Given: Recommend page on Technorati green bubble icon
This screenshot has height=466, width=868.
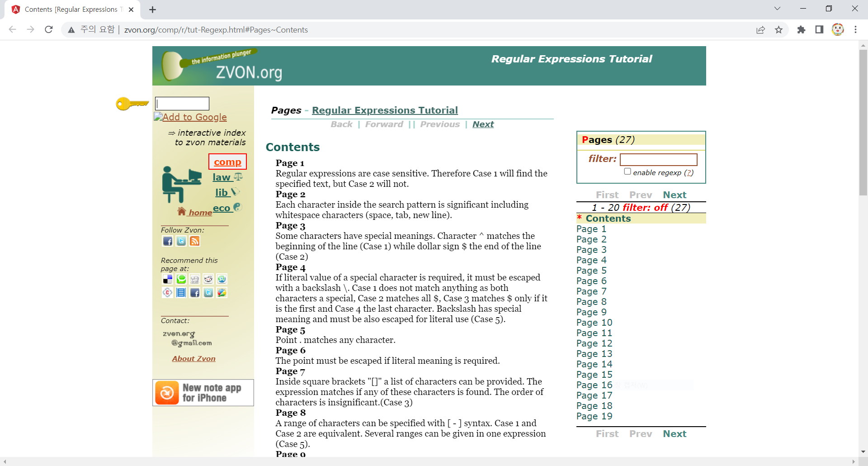Looking at the screenshot, I should click(181, 279).
